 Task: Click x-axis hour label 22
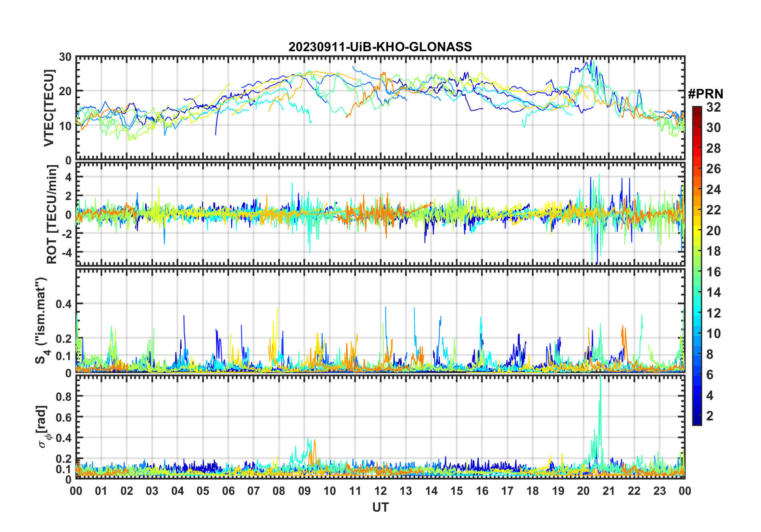pos(634,491)
